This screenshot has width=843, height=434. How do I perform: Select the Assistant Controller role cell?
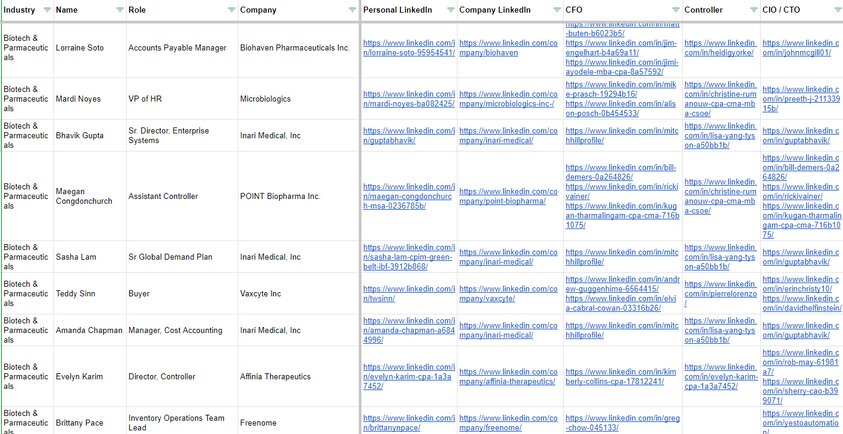click(182, 196)
